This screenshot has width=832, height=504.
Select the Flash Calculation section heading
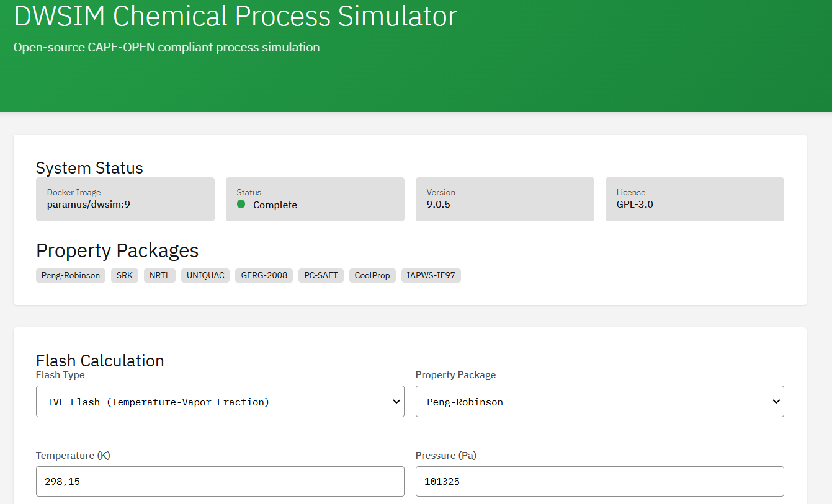tap(100, 360)
